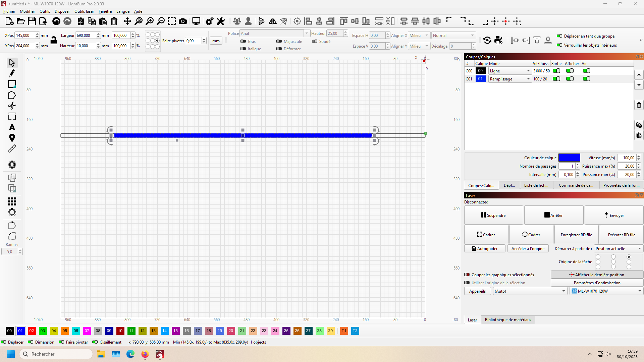Toggle Air assist for layer C00
The image size is (644, 362).
point(586,71)
